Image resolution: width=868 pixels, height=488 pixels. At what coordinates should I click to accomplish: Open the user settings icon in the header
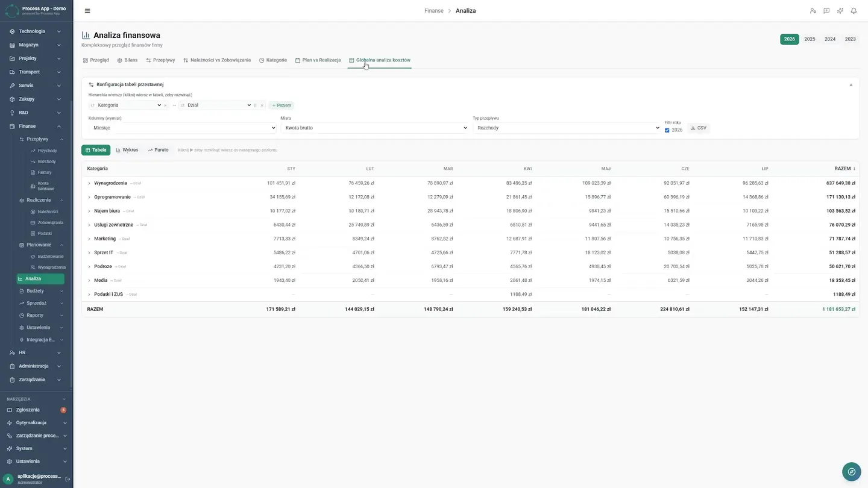coord(813,11)
